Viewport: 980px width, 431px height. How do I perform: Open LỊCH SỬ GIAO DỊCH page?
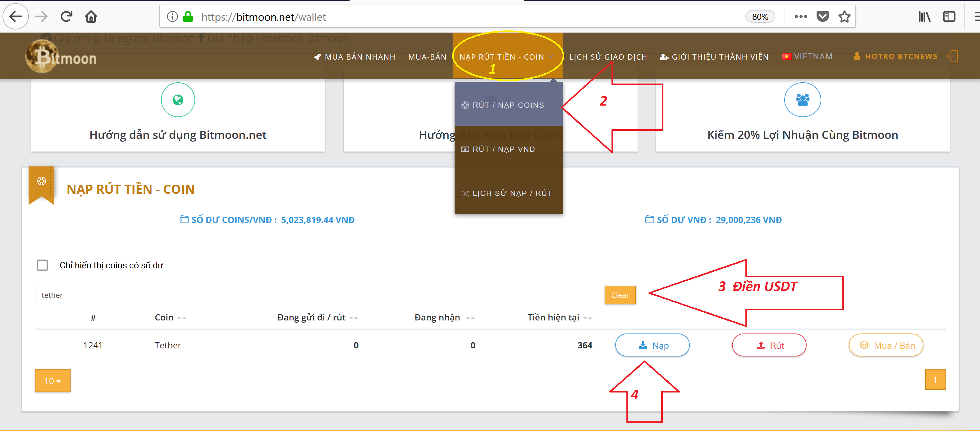click(x=608, y=57)
